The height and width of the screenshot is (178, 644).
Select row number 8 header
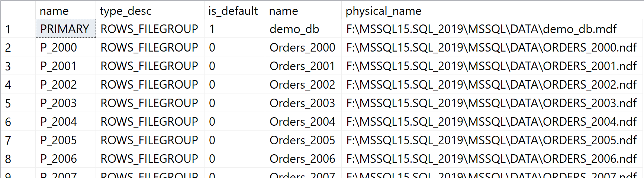point(18,158)
